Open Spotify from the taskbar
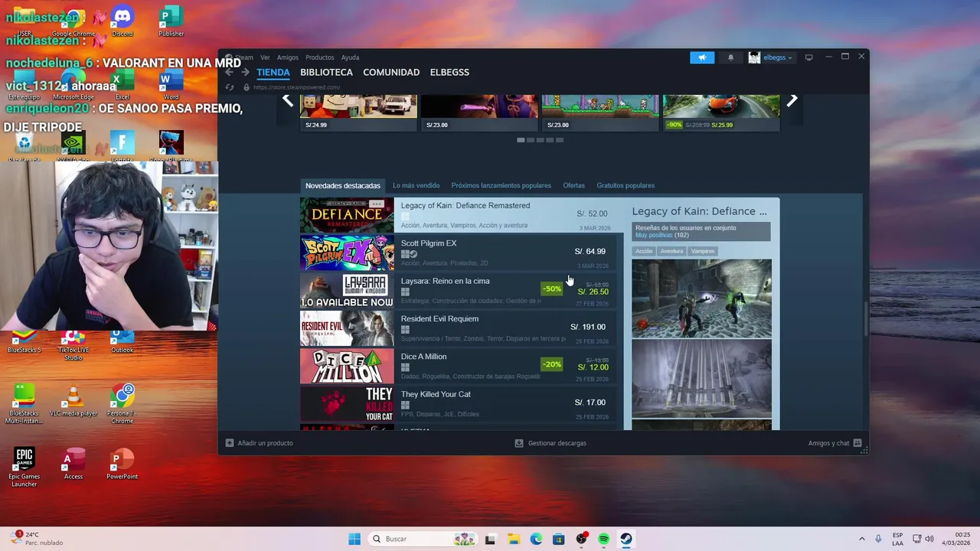980x551 pixels. [604, 539]
